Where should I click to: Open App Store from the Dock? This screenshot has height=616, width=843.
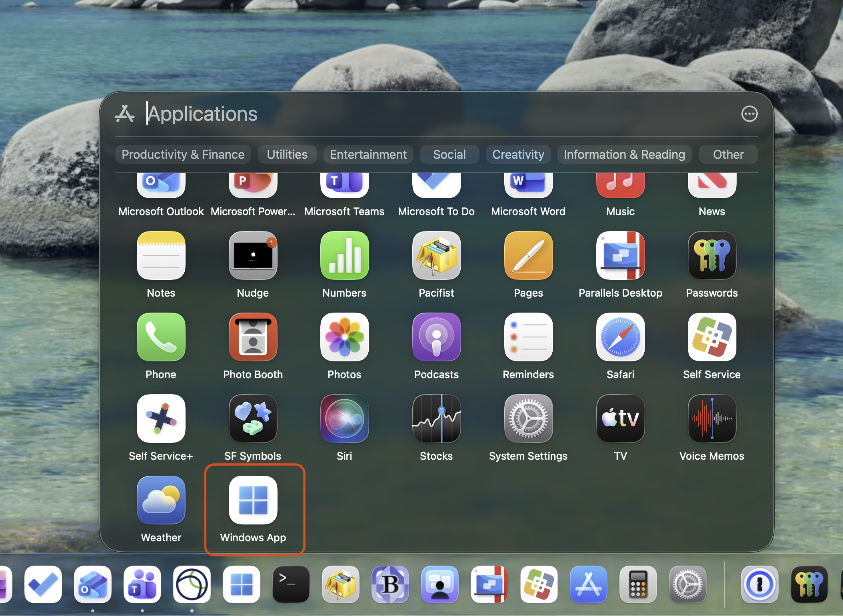click(x=589, y=584)
